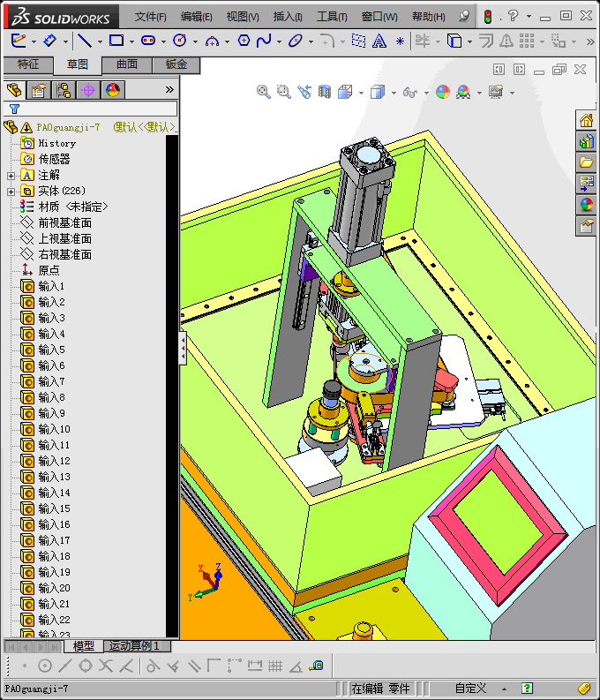
Task: Click the Section View icon
Action: coord(325,92)
